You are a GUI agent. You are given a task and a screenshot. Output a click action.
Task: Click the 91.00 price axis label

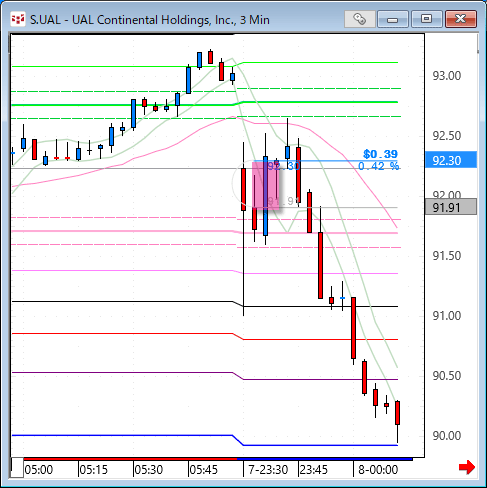pos(447,316)
